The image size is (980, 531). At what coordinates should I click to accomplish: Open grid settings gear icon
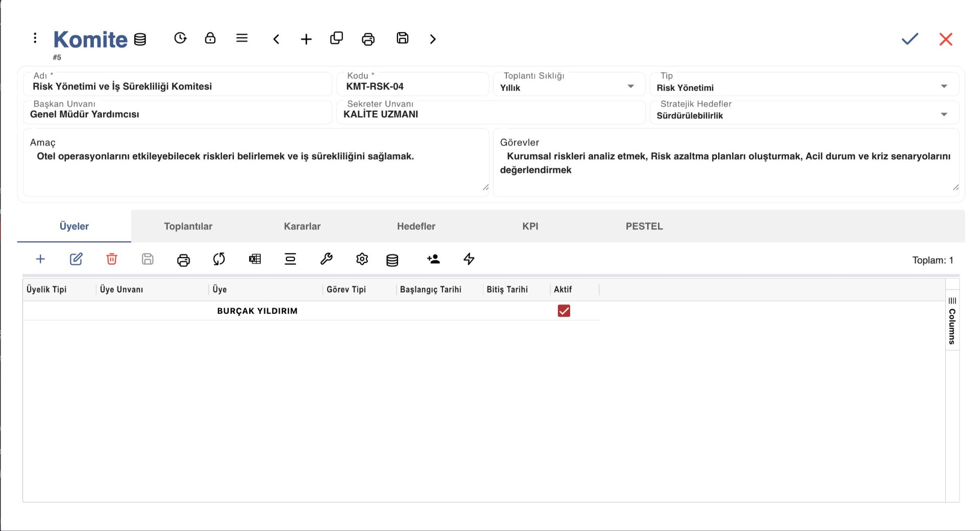coord(362,259)
